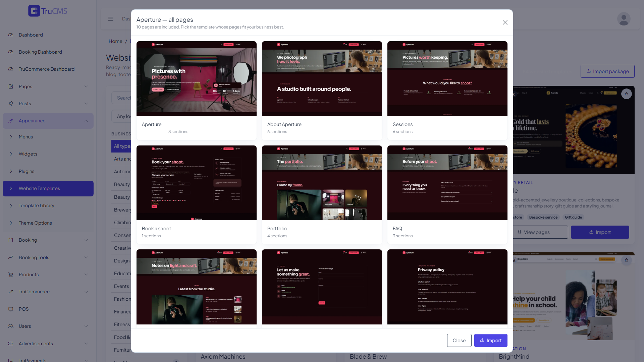Screen dimensions: 644x362
Task: Click the Dashboard gauge icon in sidebar
Action: 11,35
